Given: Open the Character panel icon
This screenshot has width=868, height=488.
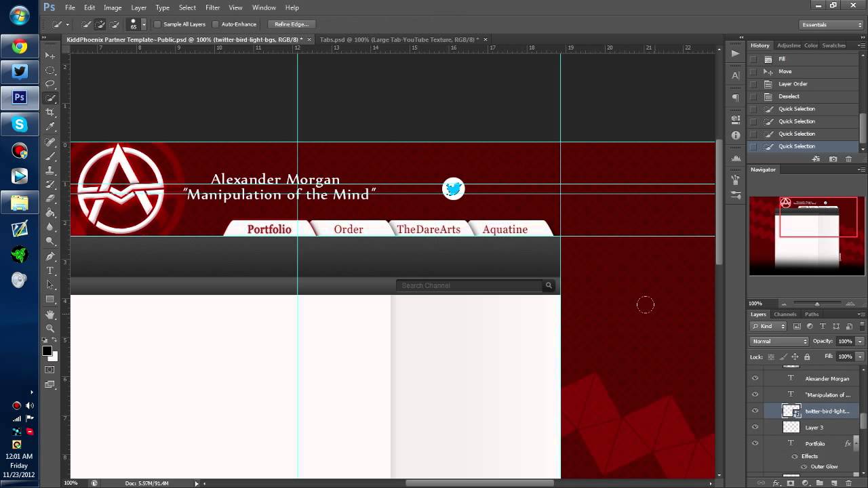Looking at the screenshot, I should pos(736,76).
